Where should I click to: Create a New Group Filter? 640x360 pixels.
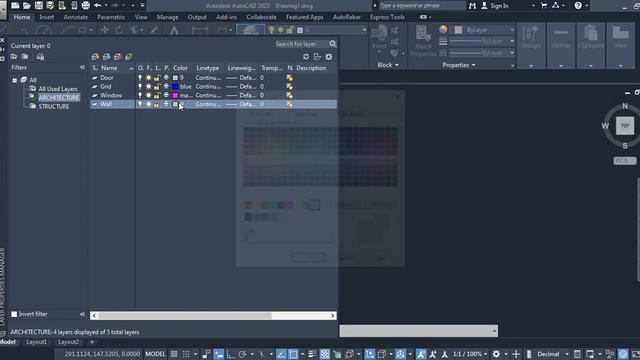click(x=25, y=57)
